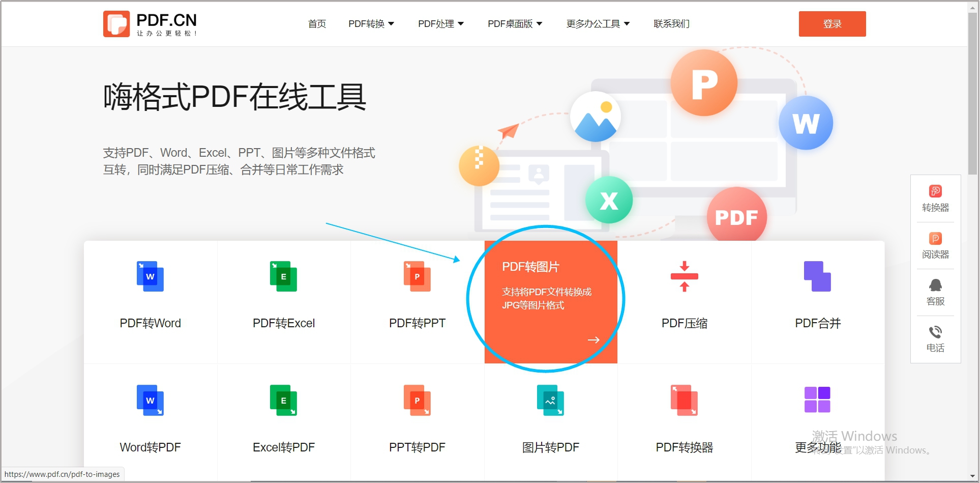Open the PDF转PPT tool icon
The width and height of the screenshot is (980, 483).
click(x=417, y=276)
